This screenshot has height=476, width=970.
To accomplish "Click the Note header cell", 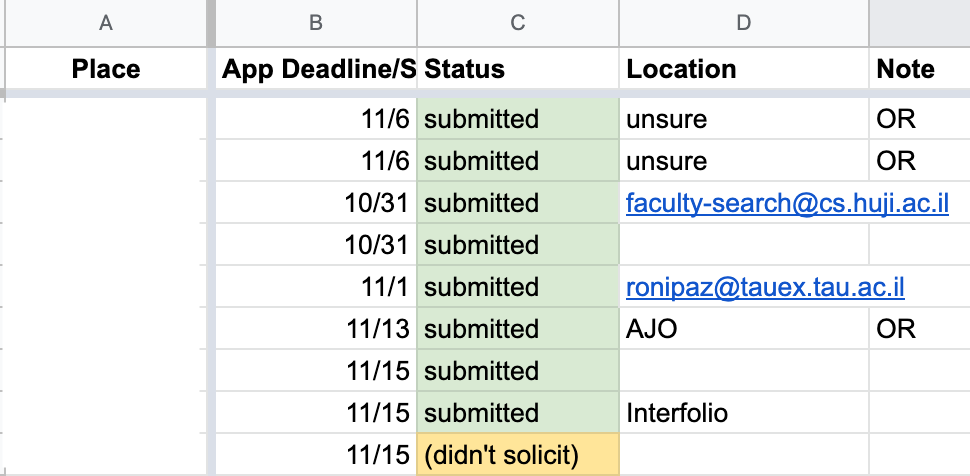I will pos(919,69).
